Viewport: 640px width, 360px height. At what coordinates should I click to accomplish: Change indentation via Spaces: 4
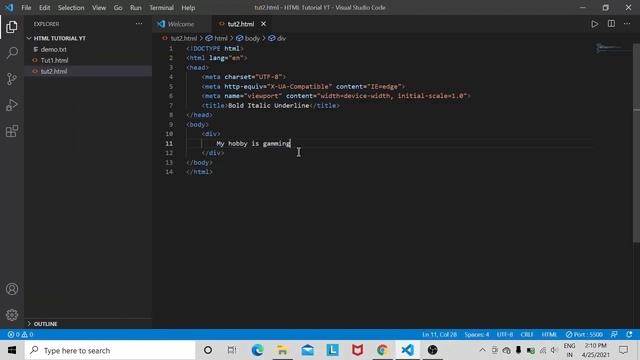[x=477, y=334]
